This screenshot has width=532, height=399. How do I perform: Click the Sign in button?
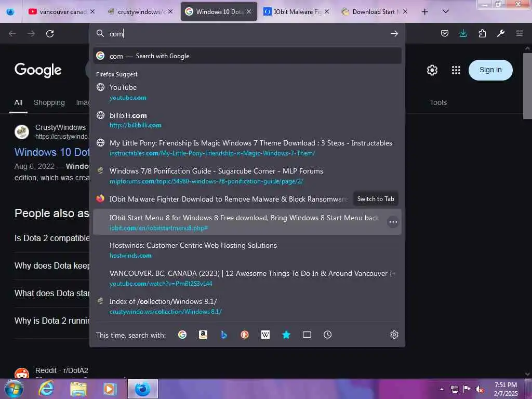490,70
